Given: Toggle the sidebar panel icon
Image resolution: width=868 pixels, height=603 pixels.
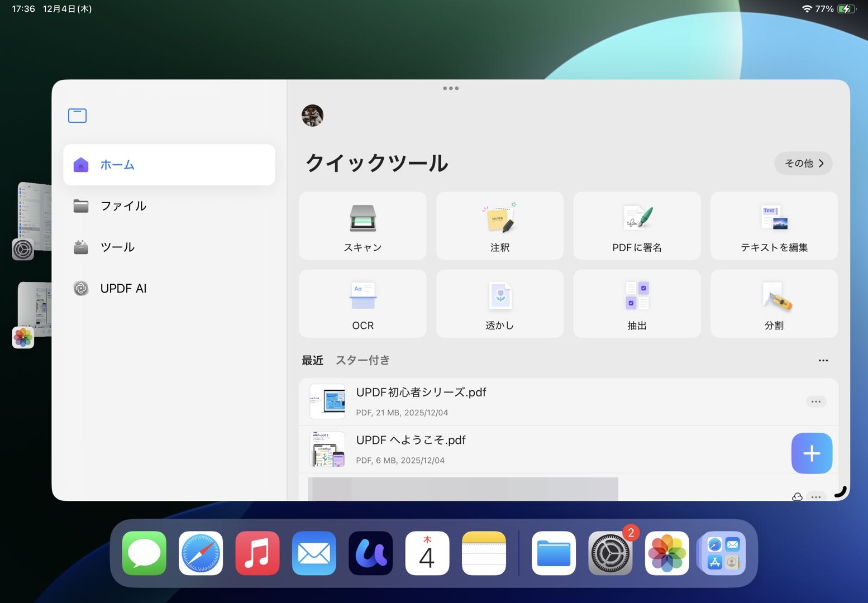Looking at the screenshot, I should pyautogui.click(x=77, y=116).
